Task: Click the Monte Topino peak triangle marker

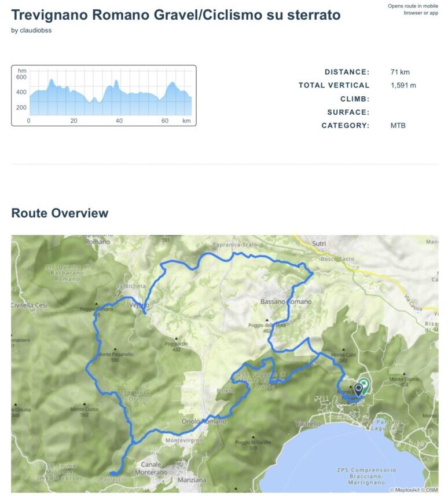Action: tap(403, 374)
